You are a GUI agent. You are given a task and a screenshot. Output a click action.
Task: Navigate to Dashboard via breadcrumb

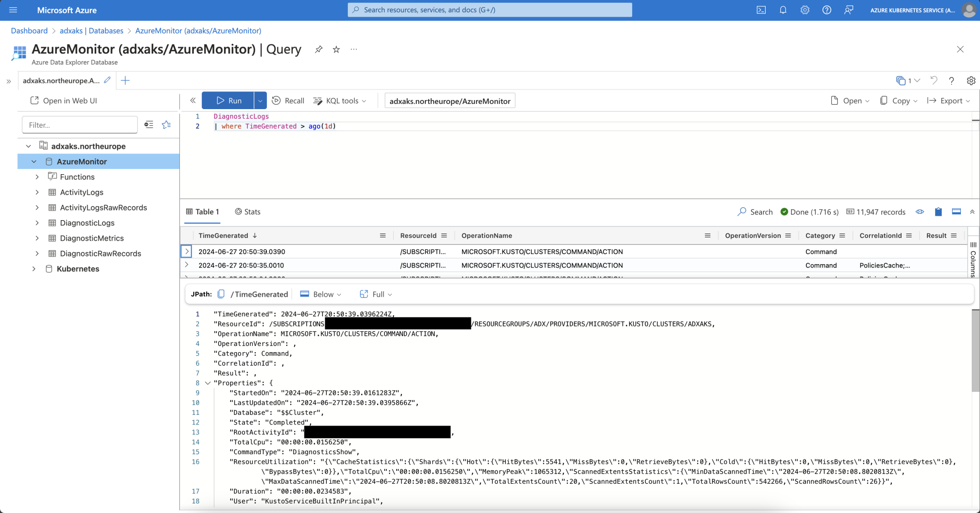click(29, 30)
